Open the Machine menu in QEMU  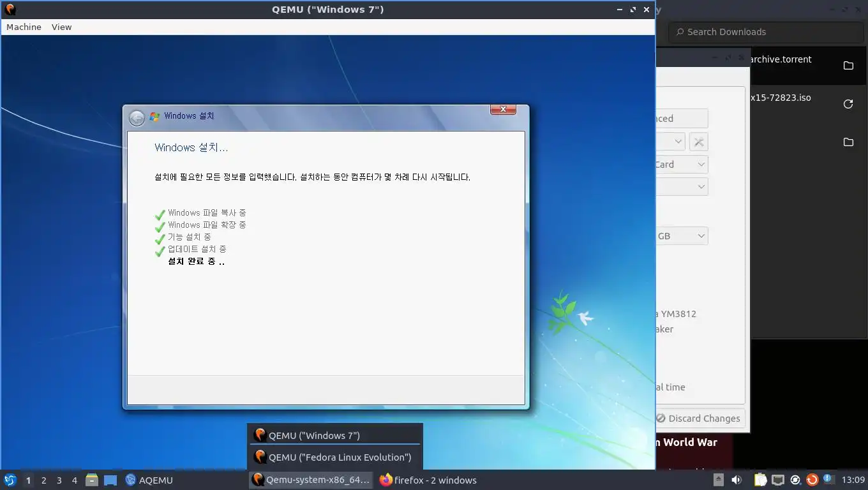(24, 27)
